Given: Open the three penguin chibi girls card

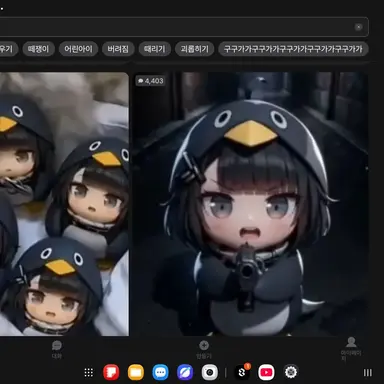Looking at the screenshot, I should coord(64,204).
